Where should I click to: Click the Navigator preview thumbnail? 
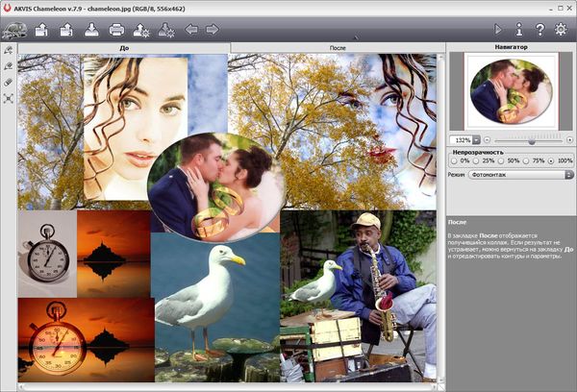511,91
